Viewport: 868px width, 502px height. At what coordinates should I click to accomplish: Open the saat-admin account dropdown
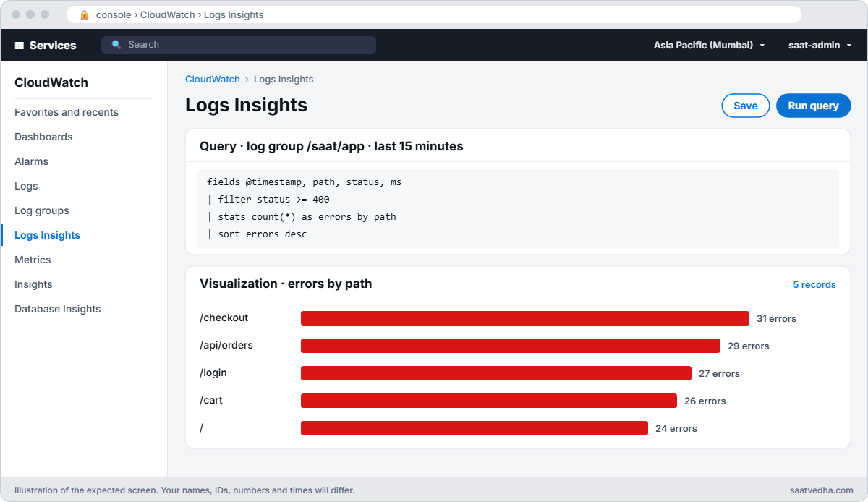click(820, 45)
